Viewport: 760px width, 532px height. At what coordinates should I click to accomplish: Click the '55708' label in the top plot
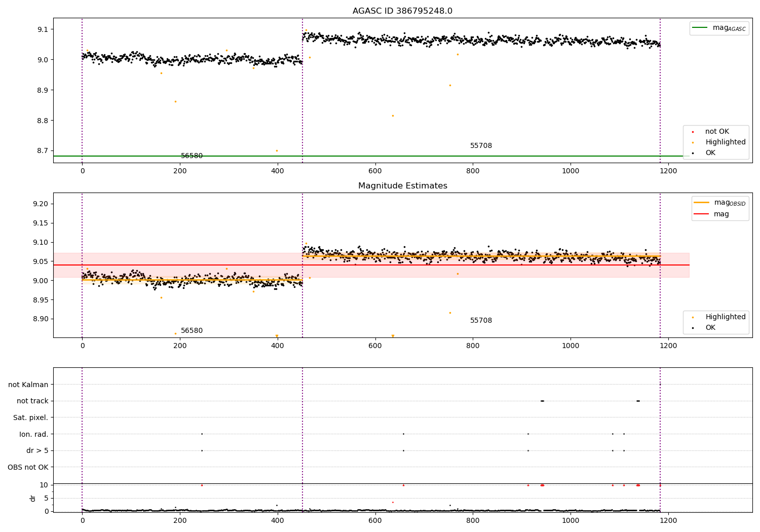click(481, 146)
